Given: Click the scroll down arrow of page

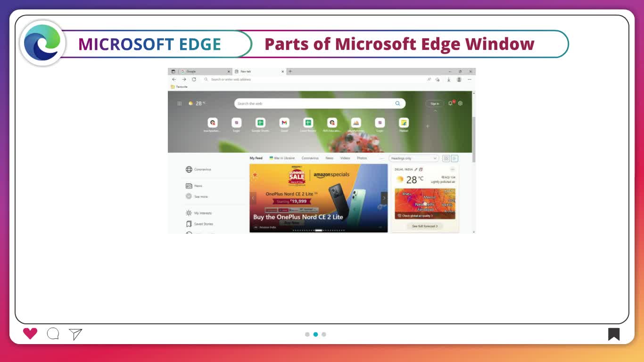Looking at the screenshot, I should tap(474, 231).
